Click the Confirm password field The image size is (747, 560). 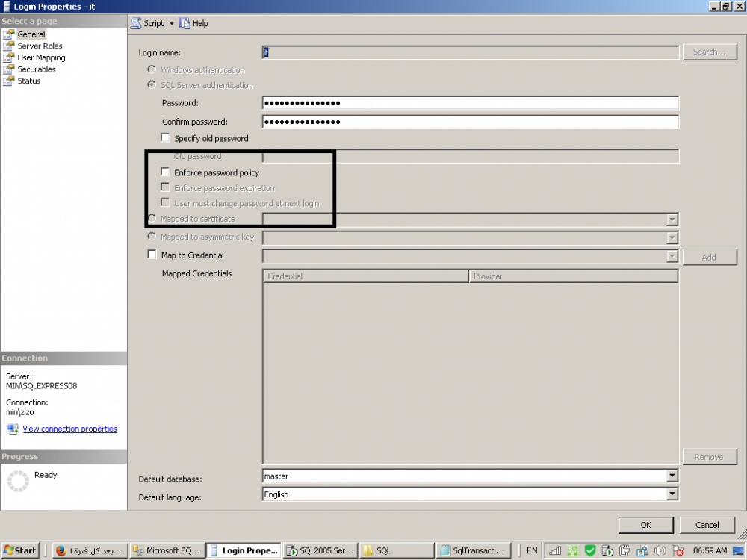click(x=470, y=122)
